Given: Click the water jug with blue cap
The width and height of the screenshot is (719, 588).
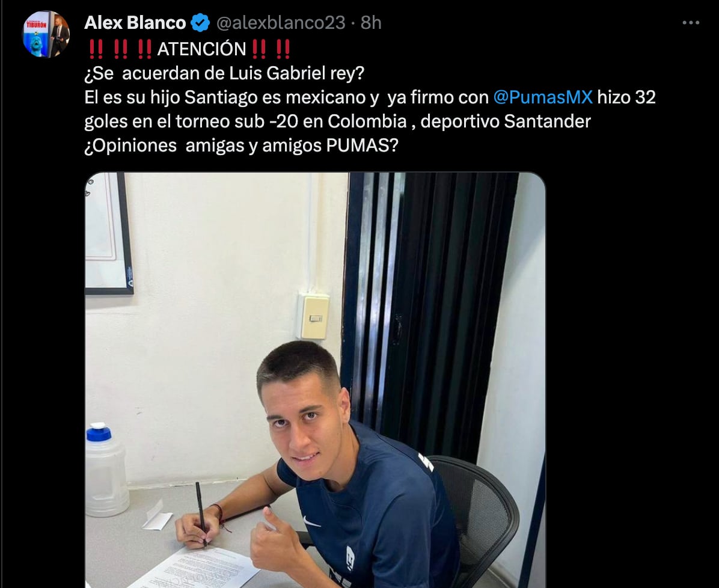Looking at the screenshot, I should [106, 470].
